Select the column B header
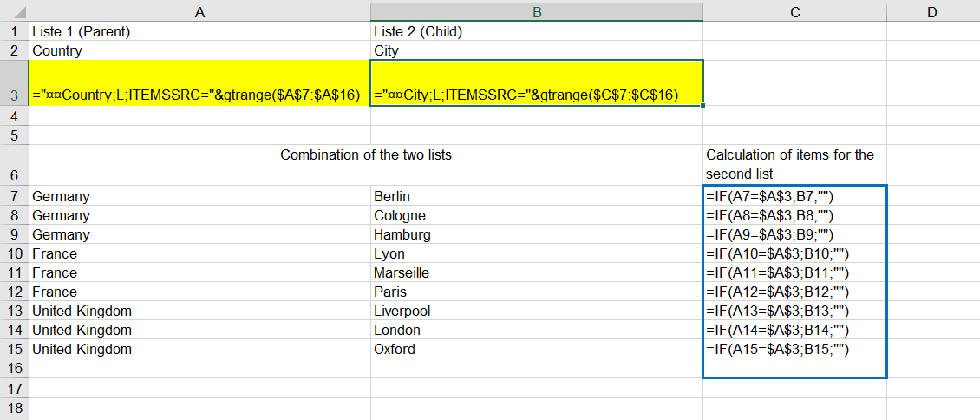980x420 pixels. tap(536, 11)
